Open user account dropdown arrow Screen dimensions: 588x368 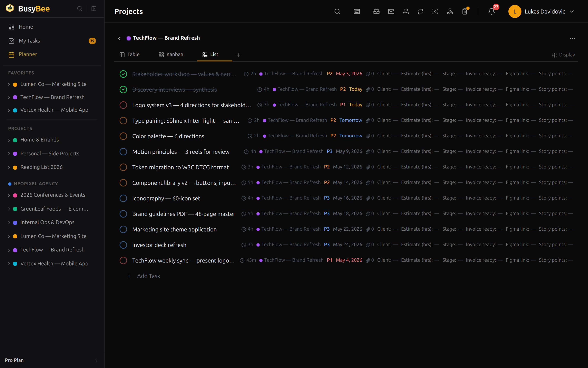click(x=572, y=11)
